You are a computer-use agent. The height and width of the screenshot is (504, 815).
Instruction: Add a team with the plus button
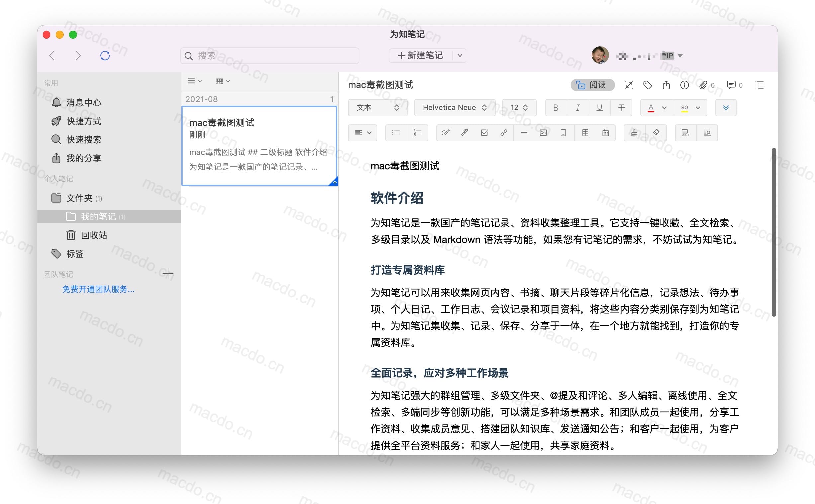pyautogui.click(x=168, y=274)
